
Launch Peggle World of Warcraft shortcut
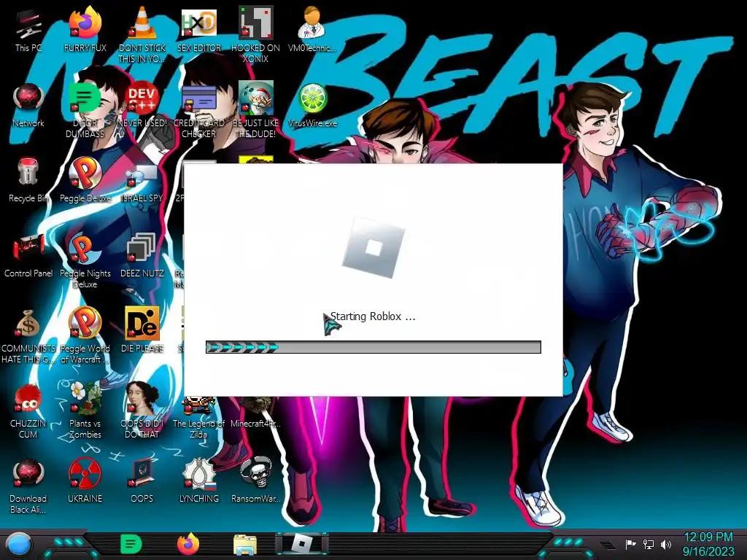point(85,335)
